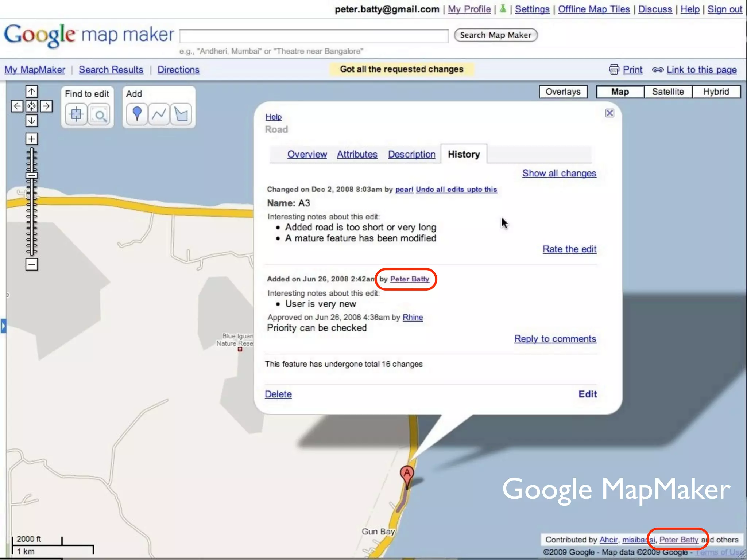Click Link to this page
The height and width of the screenshot is (560, 747).
point(702,70)
